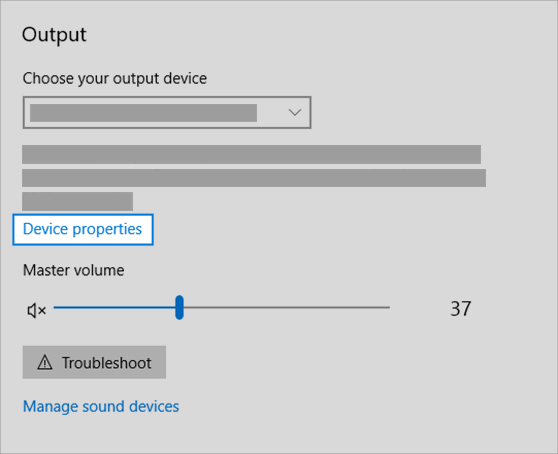Unmute using the muted speaker icon

(37, 311)
